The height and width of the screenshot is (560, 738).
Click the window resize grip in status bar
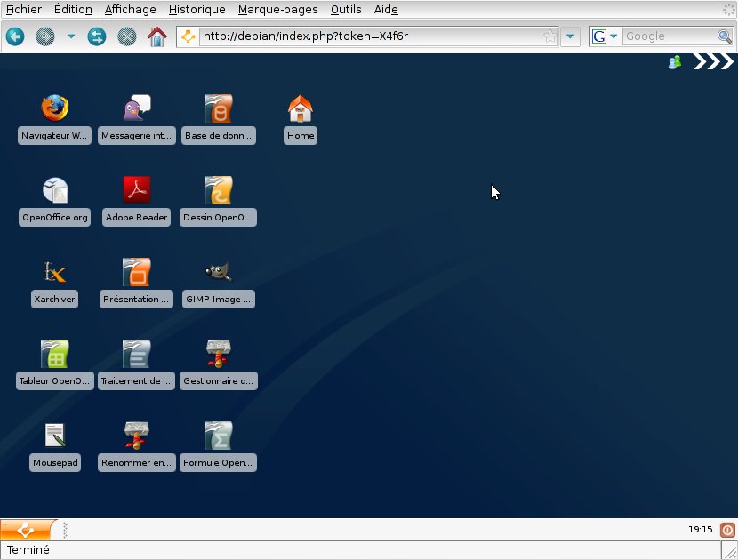(730, 550)
